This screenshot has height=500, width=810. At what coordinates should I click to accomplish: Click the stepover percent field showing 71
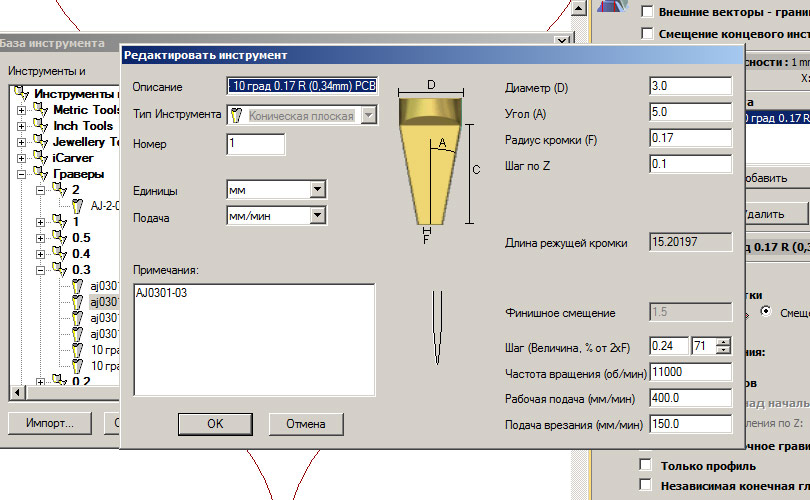click(x=704, y=346)
